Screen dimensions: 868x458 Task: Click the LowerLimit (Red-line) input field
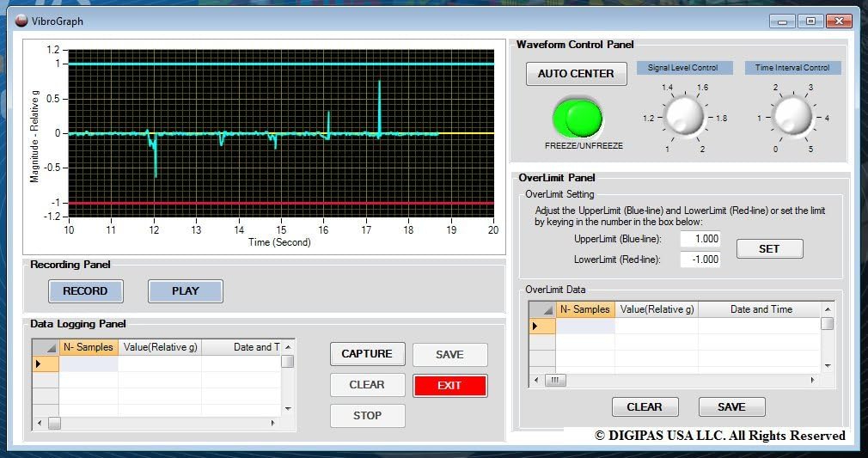tap(700, 260)
